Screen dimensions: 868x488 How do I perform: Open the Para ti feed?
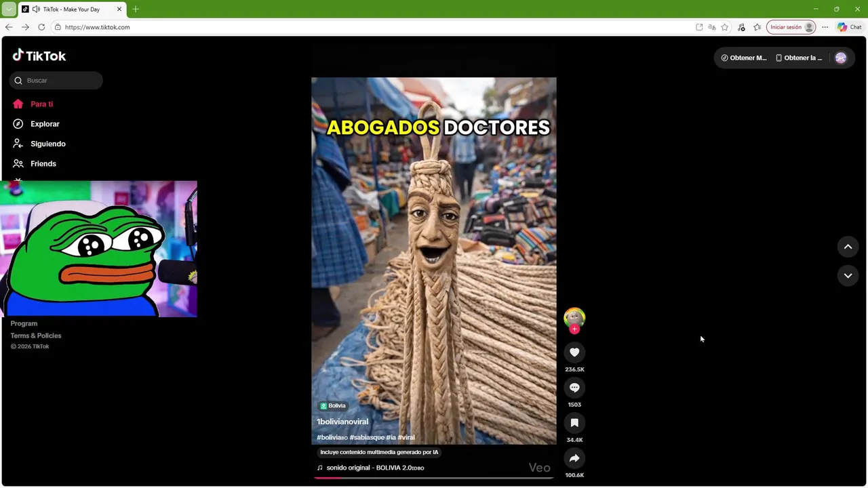(33, 104)
